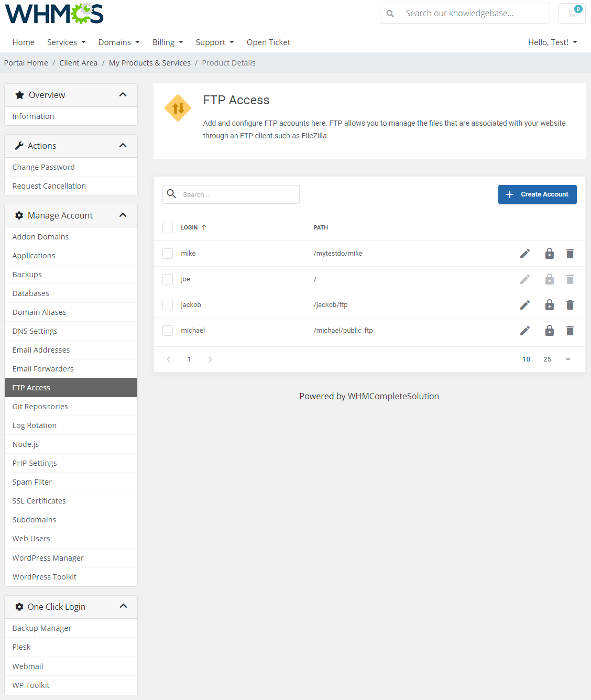The width and height of the screenshot is (591, 700).
Task: Check the checkbox on the mike row
Action: pos(168,253)
